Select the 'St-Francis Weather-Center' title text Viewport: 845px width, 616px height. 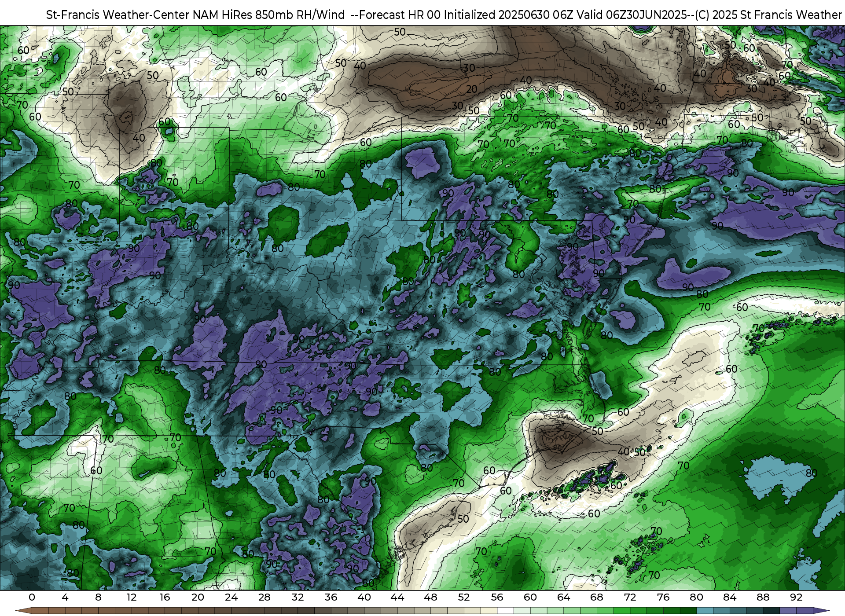[118, 15]
